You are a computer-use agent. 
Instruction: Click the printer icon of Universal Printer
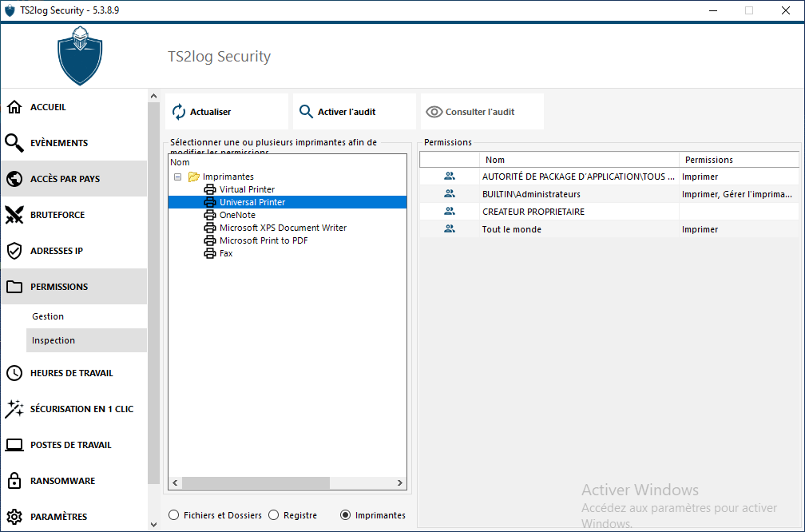click(210, 202)
